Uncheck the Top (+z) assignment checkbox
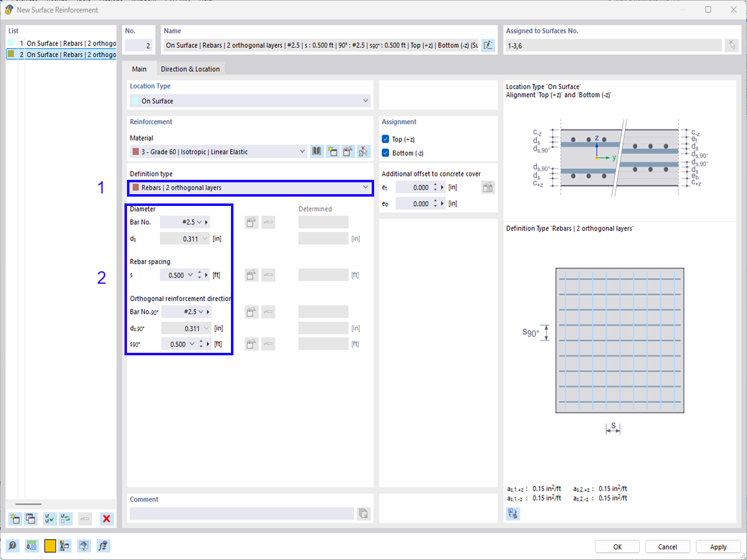 (385, 139)
